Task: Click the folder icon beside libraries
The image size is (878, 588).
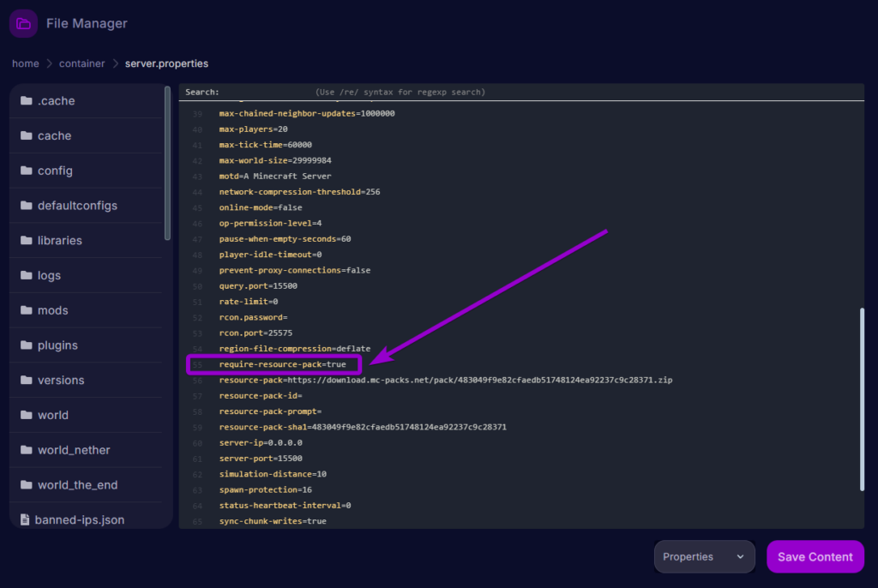Action: coord(27,240)
